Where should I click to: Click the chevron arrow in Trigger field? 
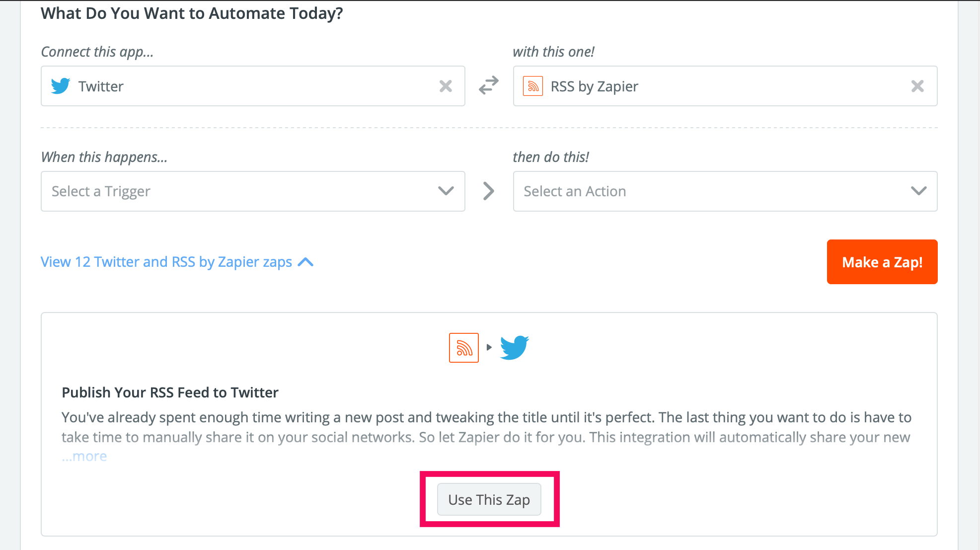coord(446,191)
